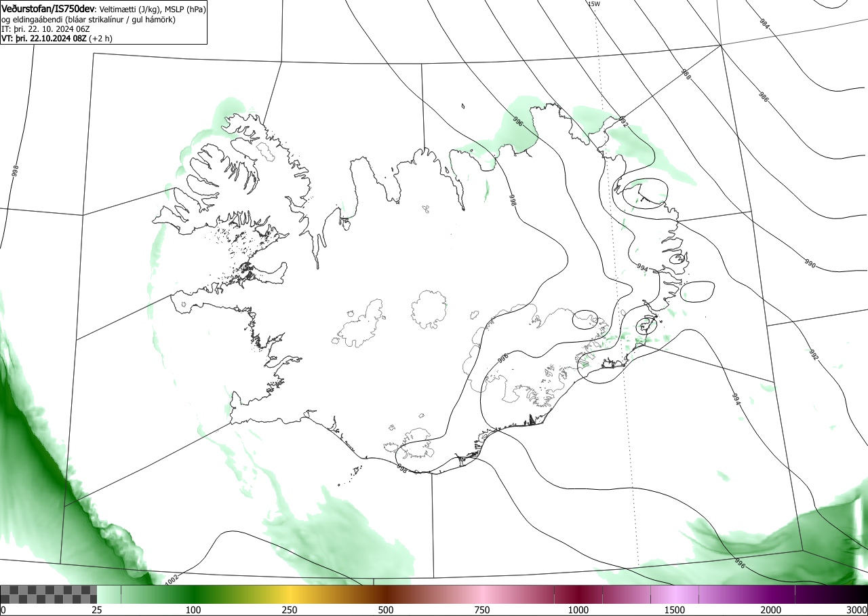Screen dimensions: 868x616
Task: Click the color scale tick label 1500
Action: (675, 610)
